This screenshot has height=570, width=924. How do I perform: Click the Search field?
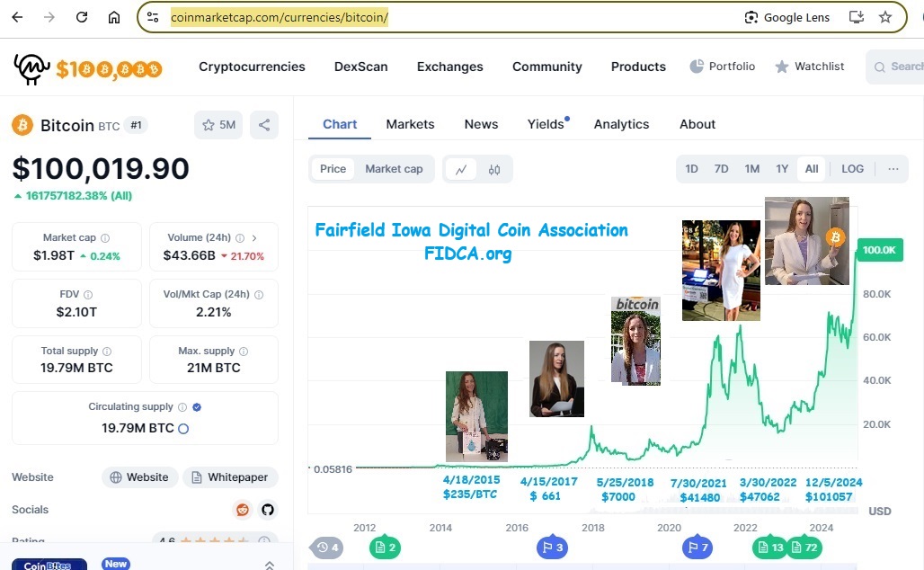(896, 67)
